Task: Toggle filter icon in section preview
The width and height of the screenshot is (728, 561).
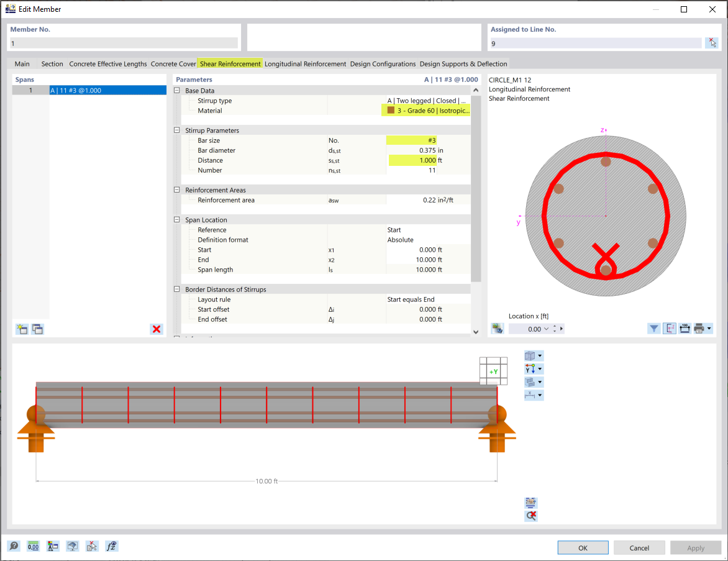Action: tap(653, 328)
